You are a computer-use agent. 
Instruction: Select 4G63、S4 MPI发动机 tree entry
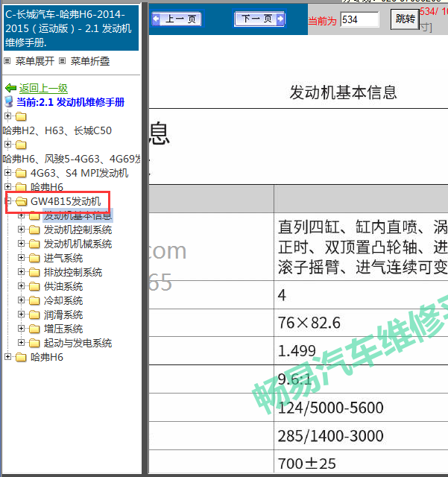(x=80, y=173)
